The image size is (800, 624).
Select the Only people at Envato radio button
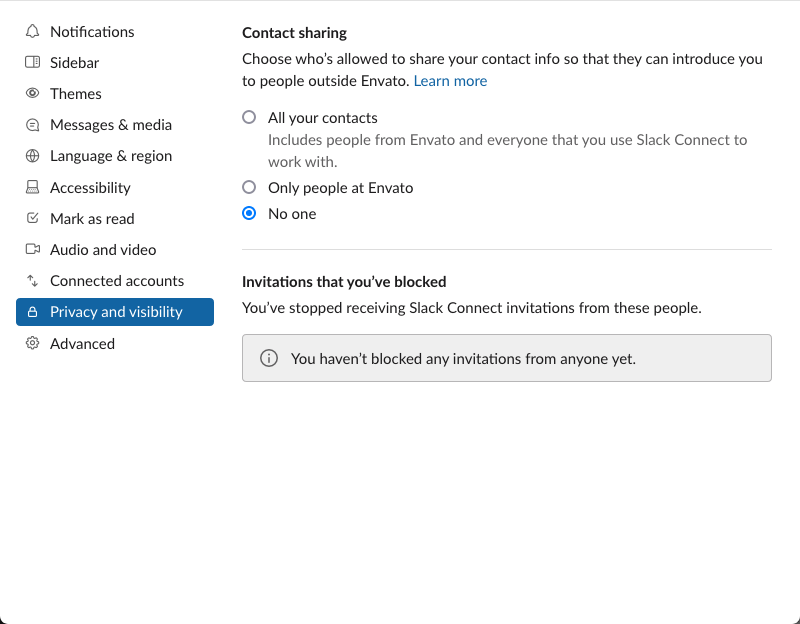pos(249,187)
